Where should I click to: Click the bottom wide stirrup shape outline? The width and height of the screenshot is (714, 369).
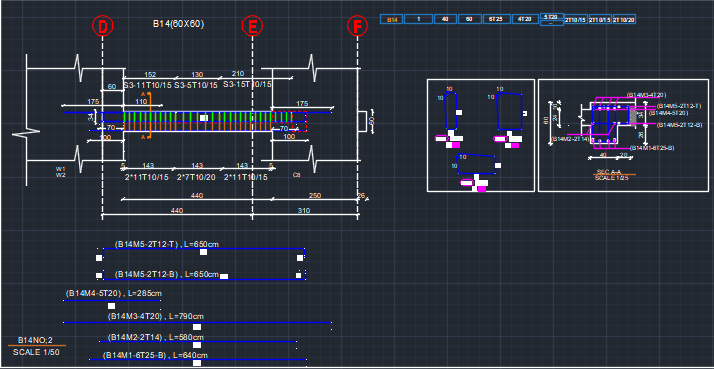476,164
